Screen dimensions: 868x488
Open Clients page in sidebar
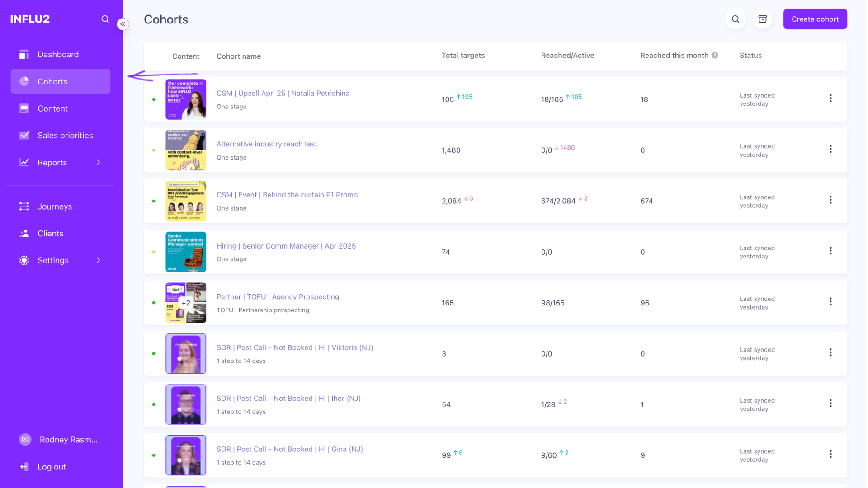coord(61,234)
